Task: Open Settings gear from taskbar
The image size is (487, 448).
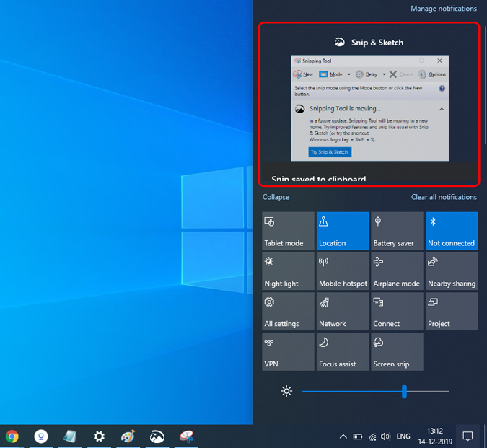Action: coord(99,436)
